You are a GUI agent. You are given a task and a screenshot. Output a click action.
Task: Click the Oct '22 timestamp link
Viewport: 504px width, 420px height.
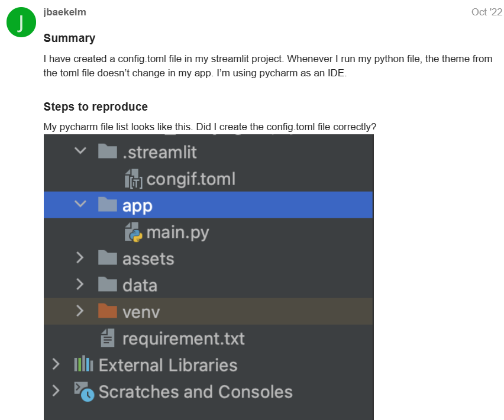pyautogui.click(x=487, y=11)
